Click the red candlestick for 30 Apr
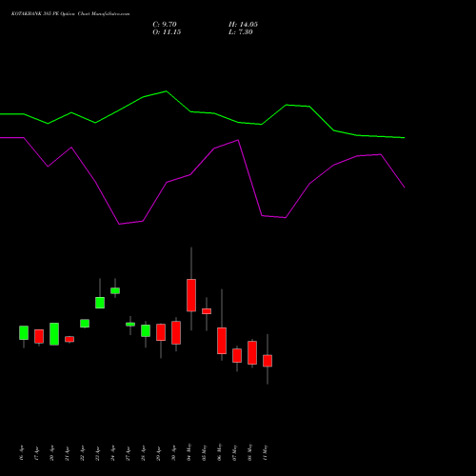Viewport: 476px width, 476px height. pos(176,332)
